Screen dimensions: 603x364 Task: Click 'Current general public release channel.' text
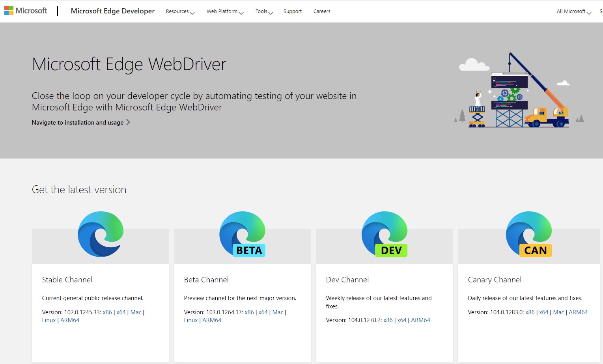click(x=93, y=298)
